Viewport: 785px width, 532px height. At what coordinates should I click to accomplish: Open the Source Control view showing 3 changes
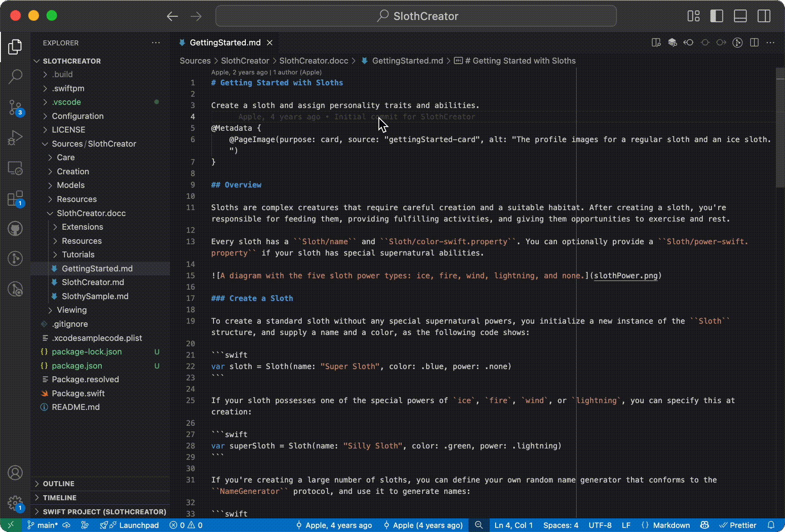point(15,107)
